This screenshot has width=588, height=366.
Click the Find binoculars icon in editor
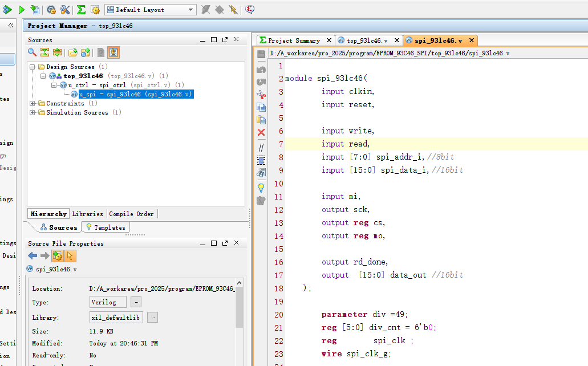261,173
